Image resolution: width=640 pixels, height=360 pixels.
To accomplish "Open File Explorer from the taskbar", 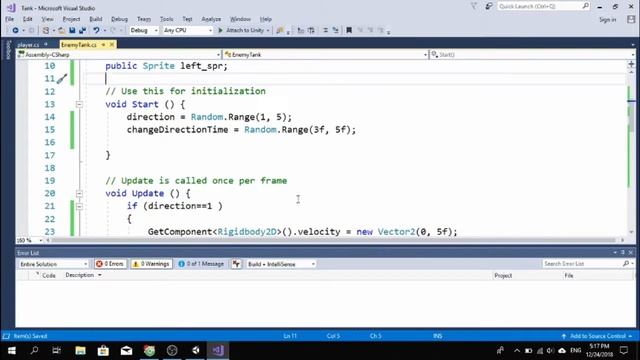I will 80,350.
